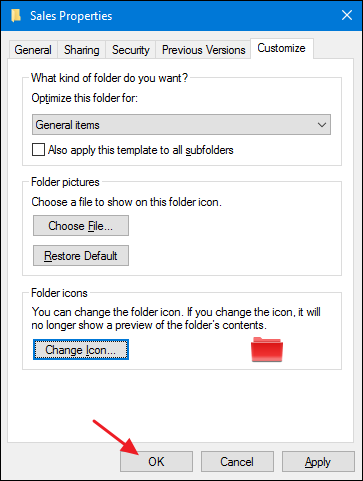Confirm changes with the OK button
The width and height of the screenshot is (363, 481).
point(156,462)
